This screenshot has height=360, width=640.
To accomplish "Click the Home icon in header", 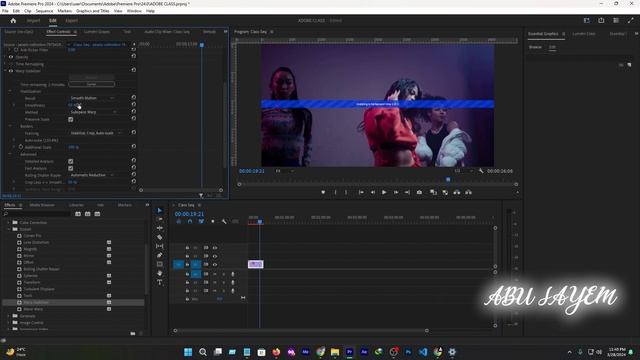I will point(13,20).
